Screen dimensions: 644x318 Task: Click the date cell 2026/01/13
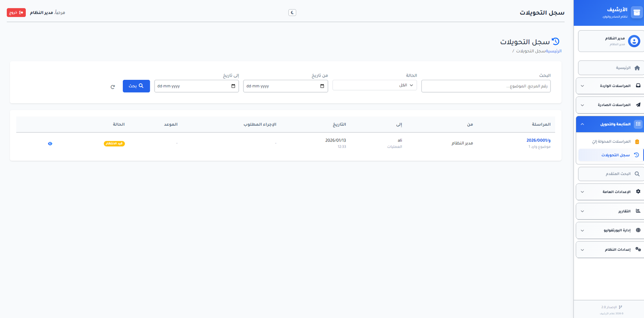pos(336,140)
